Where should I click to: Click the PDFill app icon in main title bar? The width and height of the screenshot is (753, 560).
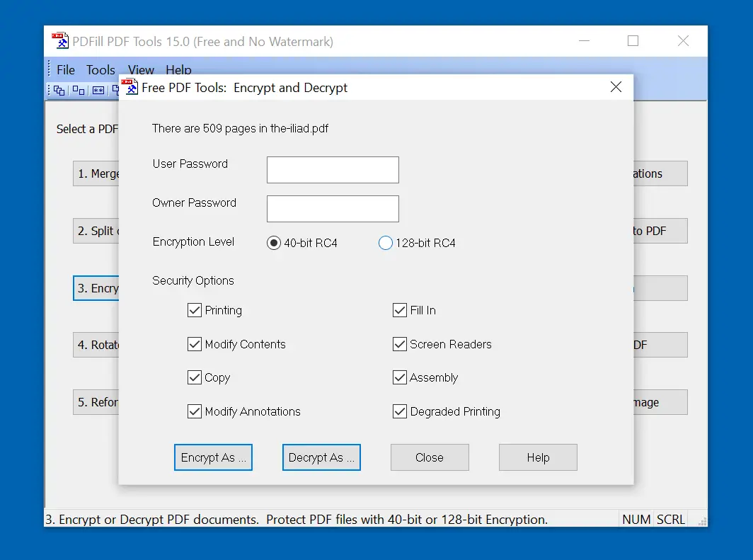click(x=60, y=41)
